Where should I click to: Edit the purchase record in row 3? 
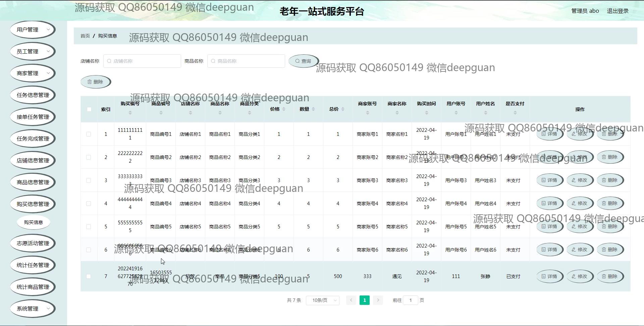[x=579, y=180]
